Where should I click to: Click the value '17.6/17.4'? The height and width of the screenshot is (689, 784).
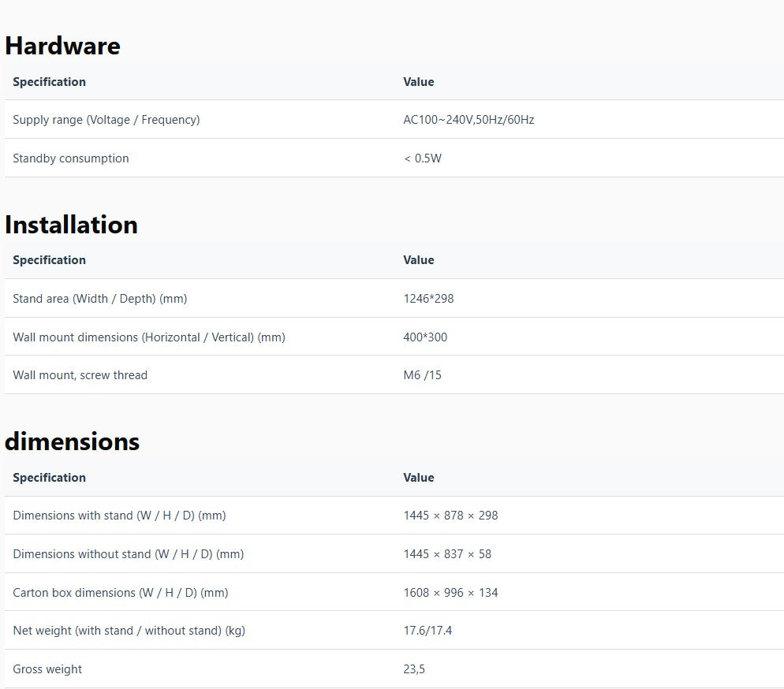[427, 631]
